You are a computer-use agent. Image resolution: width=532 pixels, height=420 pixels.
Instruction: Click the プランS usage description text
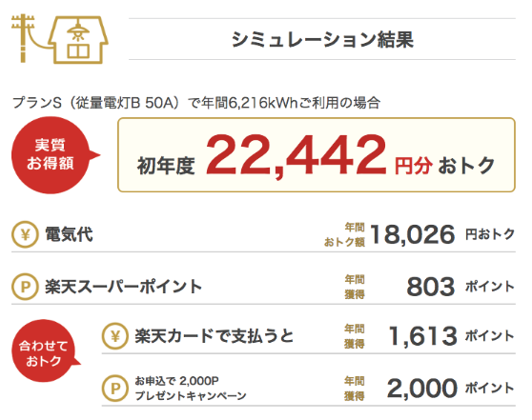click(196, 103)
